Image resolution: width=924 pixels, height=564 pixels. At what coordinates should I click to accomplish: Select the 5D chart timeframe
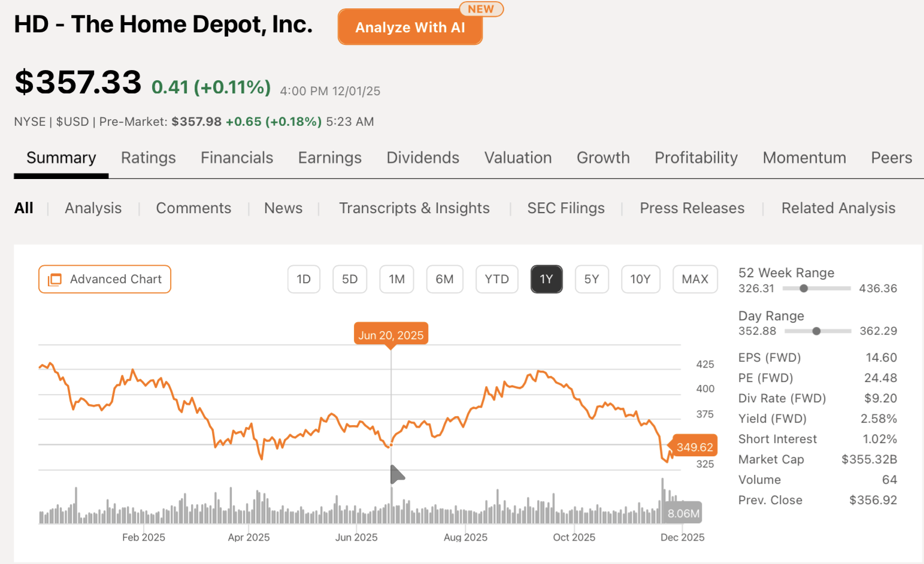pyautogui.click(x=350, y=279)
